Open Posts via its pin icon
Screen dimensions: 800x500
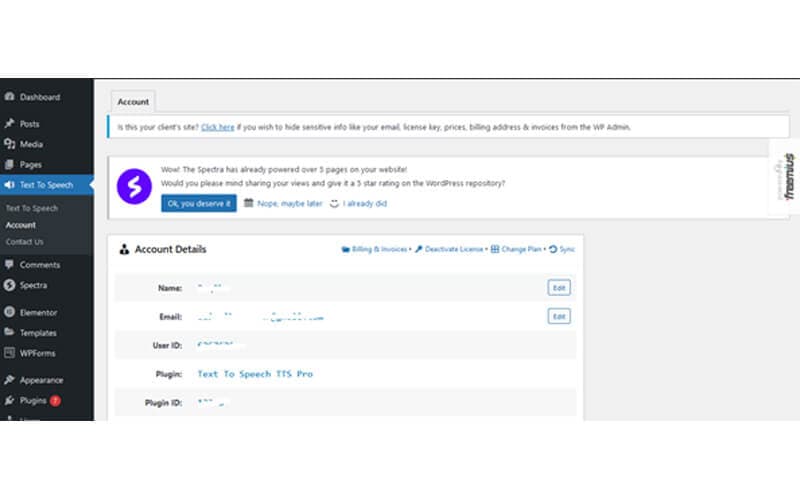point(9,124)
